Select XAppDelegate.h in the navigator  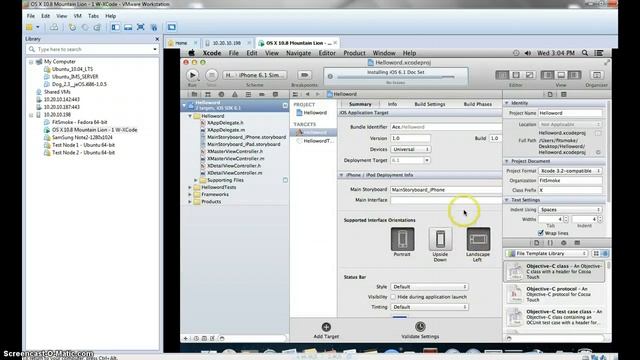[x=225, y=122]
